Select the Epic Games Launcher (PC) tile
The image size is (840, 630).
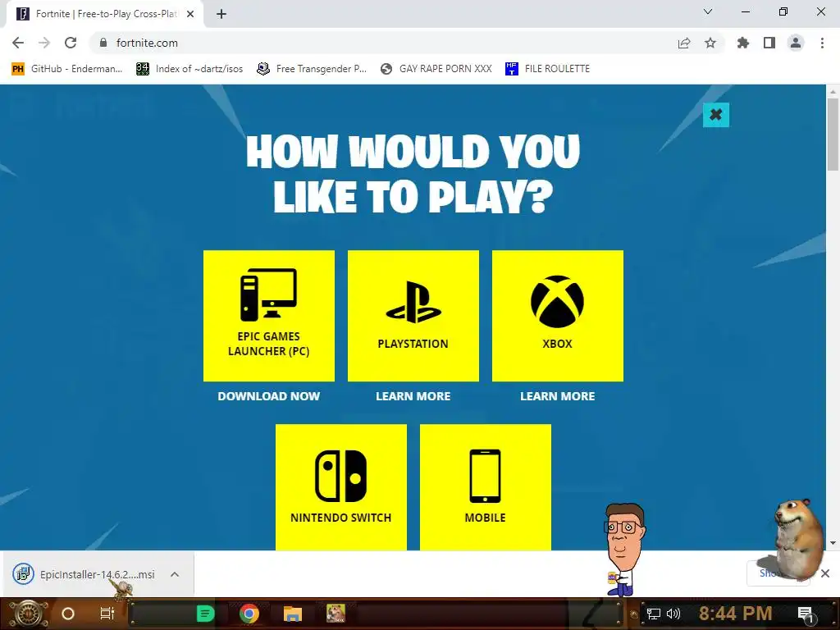pos(269,316)
